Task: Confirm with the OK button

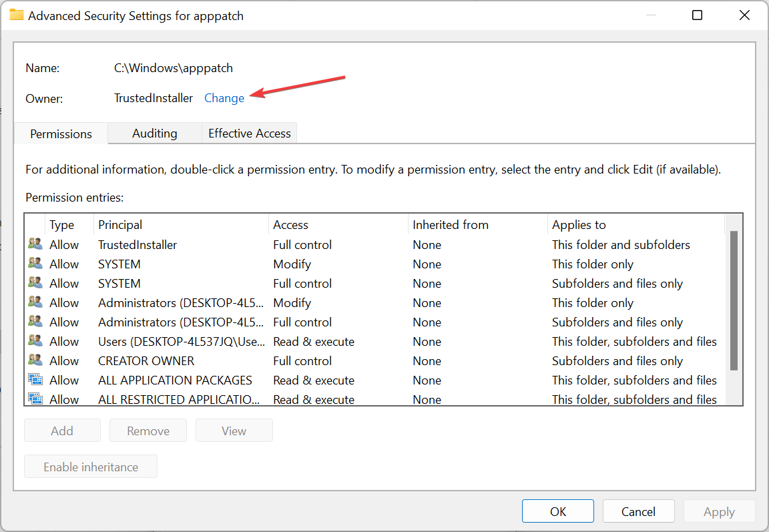Action: 558,511
